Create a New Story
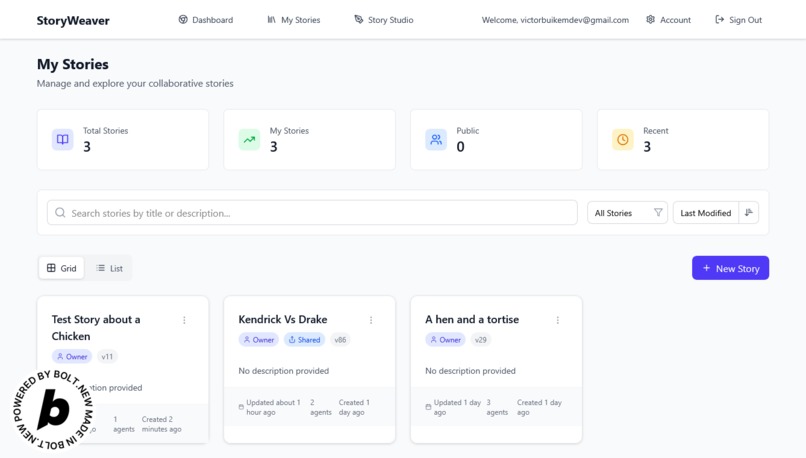This screenshot has width=806, height=458. pos(730,268)
